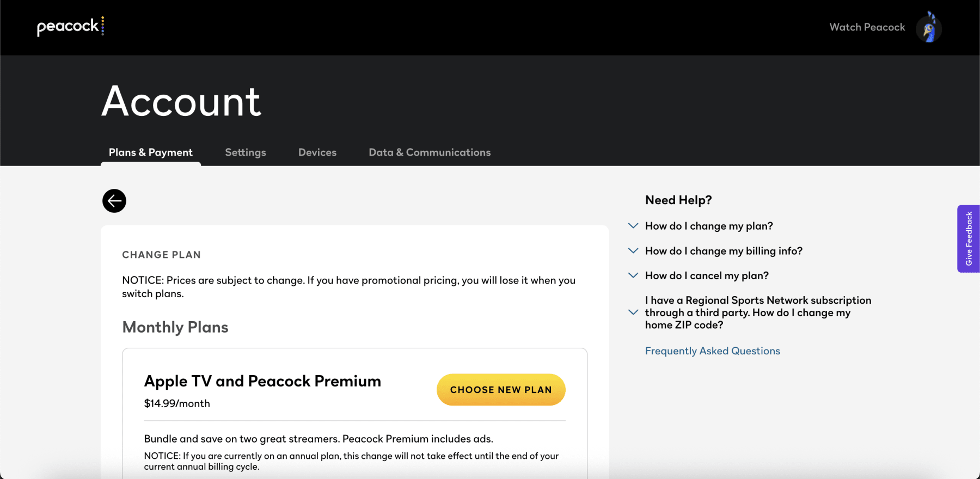Select the Plans & Payment tab

[x=151, y=152]
